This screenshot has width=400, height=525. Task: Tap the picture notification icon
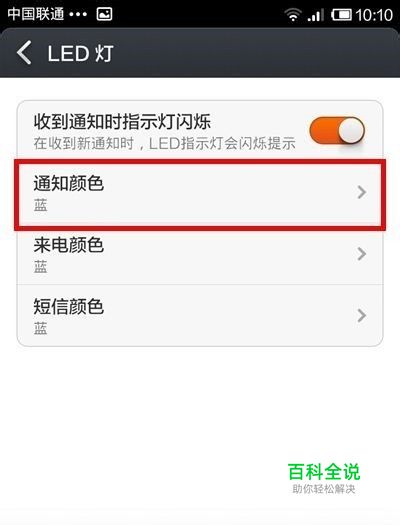pyautogui.click(x=104, y=14)
